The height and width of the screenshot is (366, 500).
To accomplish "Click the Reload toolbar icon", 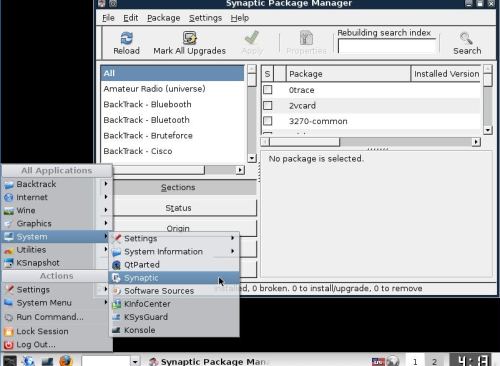I will tap(126, 38).
